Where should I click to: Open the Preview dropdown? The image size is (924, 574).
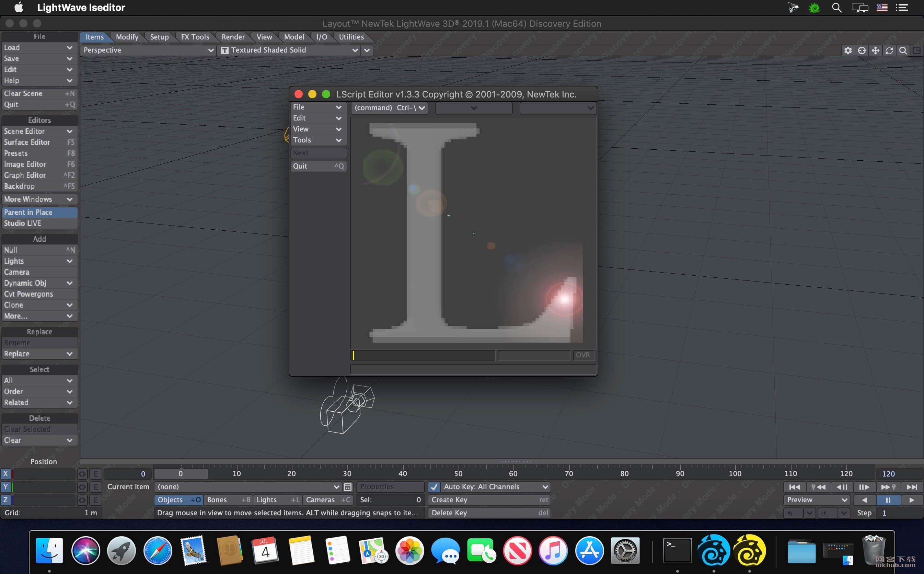(x=817, y=500)
